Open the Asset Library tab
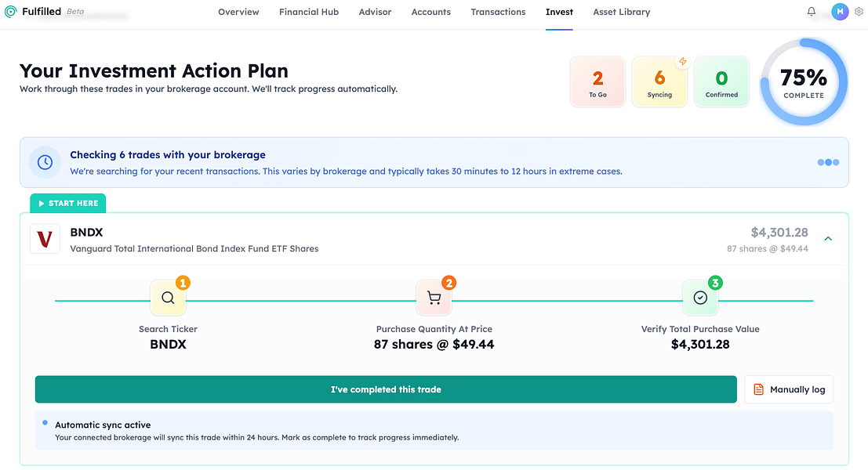 click(x=622, y=13)
